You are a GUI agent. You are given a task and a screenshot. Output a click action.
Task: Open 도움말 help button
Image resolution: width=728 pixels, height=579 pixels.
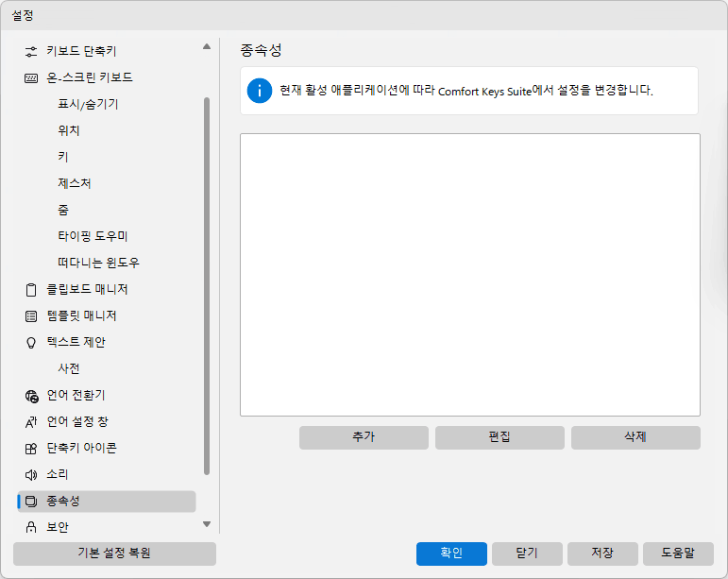click(x=678, y=553)
